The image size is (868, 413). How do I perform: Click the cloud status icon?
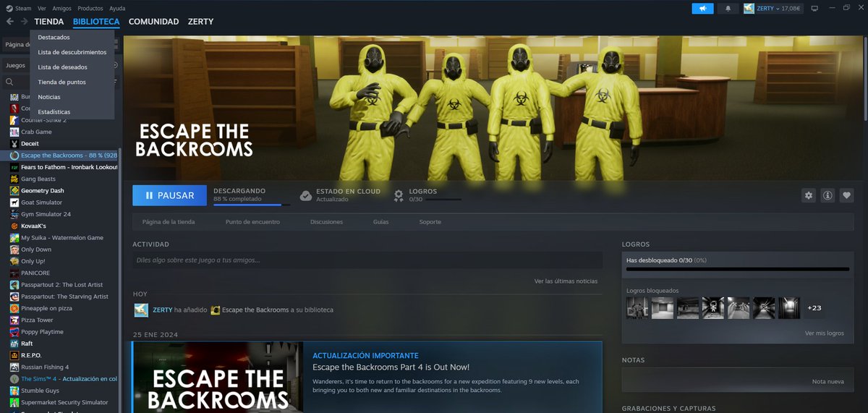click(306, 195)
